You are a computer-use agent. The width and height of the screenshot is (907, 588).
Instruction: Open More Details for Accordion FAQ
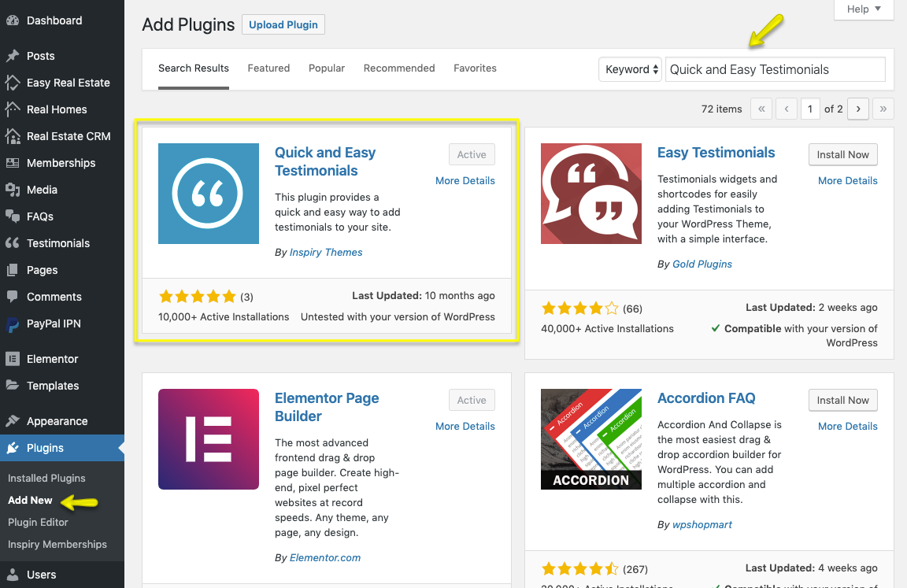[847, 426]
